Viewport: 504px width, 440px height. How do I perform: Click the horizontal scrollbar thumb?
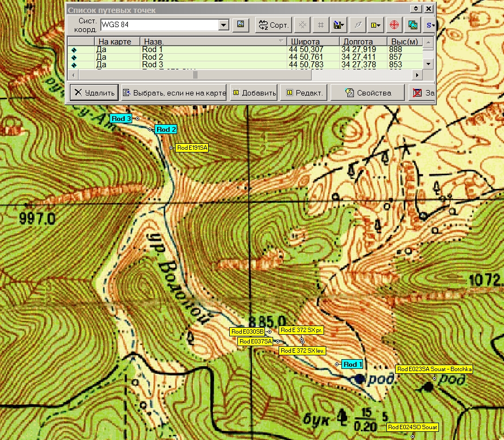[195, 75]
